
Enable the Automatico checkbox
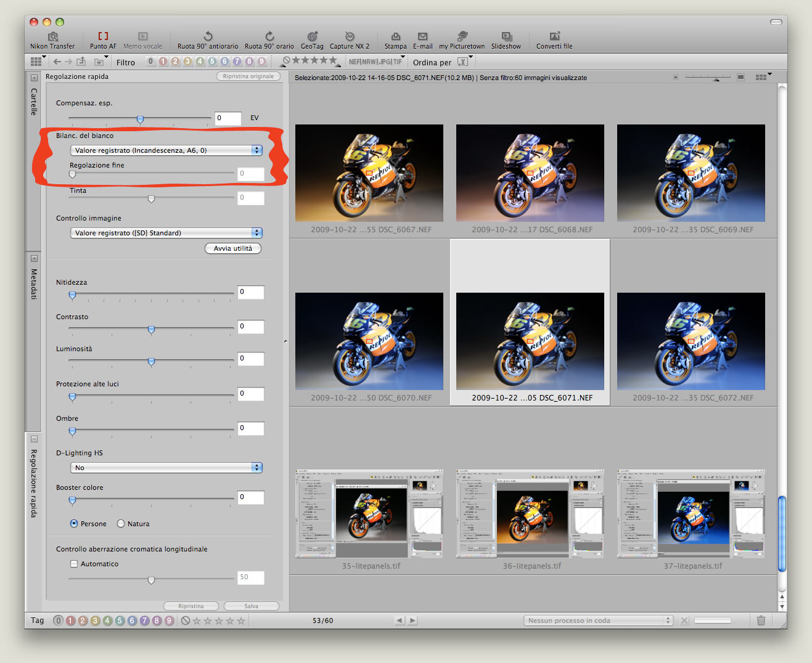click(74, 564)
